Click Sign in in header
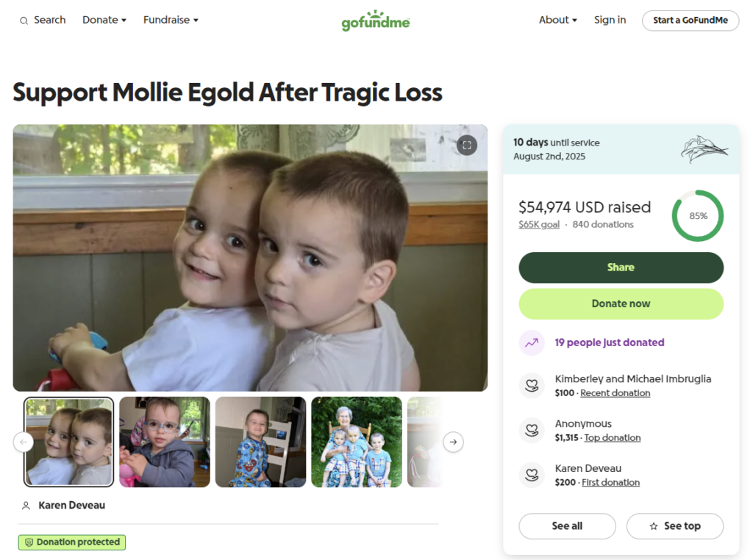 point(610,20)
